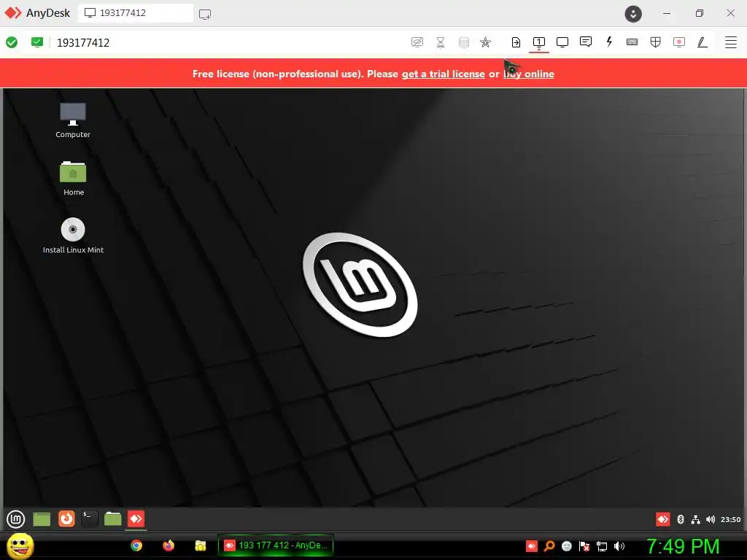Click the get a trial license link
747x560 pixels.
(443, 74)
